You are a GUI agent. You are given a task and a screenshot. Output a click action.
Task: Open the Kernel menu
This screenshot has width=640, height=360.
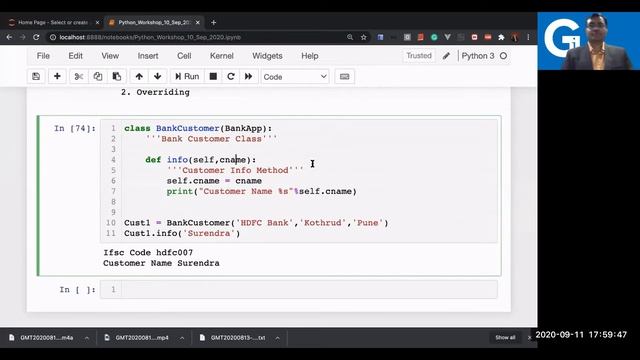coord(222,56)
